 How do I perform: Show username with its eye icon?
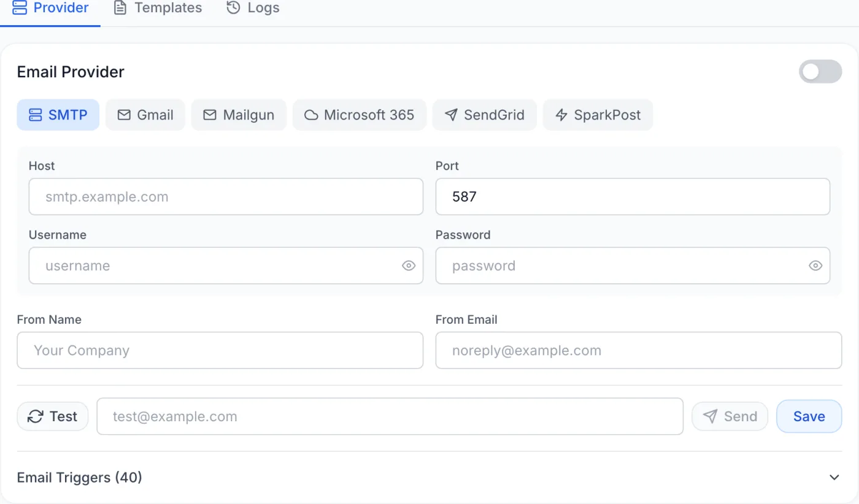click(409, 265)
